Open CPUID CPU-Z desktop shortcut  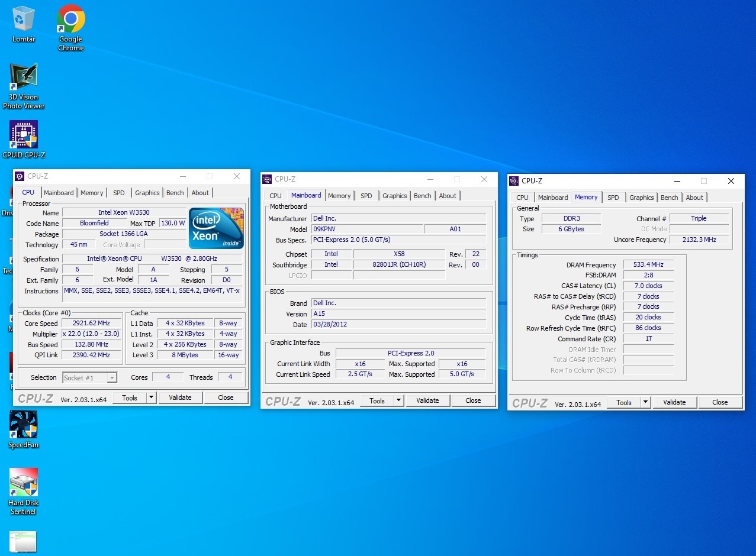(24, 140)
